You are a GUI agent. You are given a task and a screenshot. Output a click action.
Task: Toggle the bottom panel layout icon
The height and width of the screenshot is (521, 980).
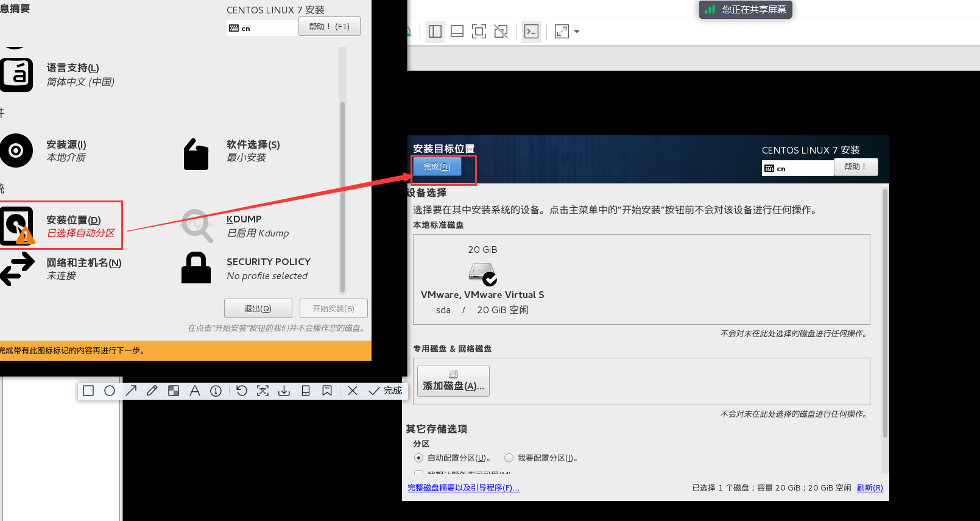click(457, 31)
